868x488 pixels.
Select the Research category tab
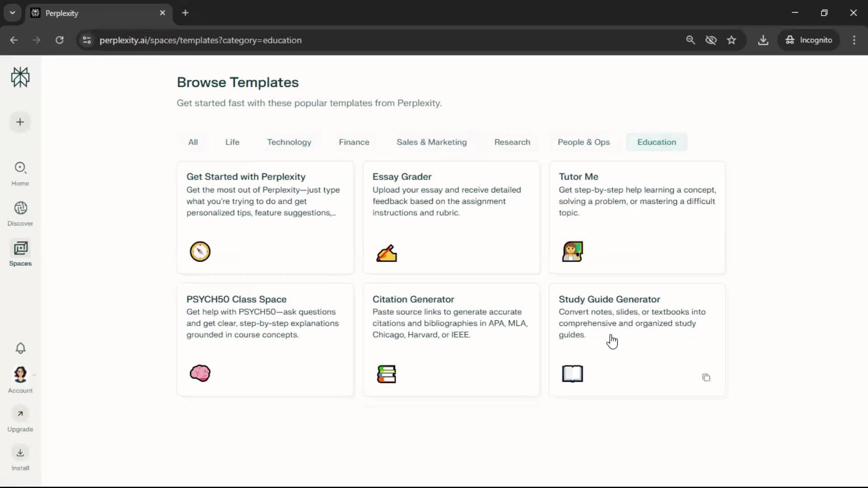pos(512,142)
